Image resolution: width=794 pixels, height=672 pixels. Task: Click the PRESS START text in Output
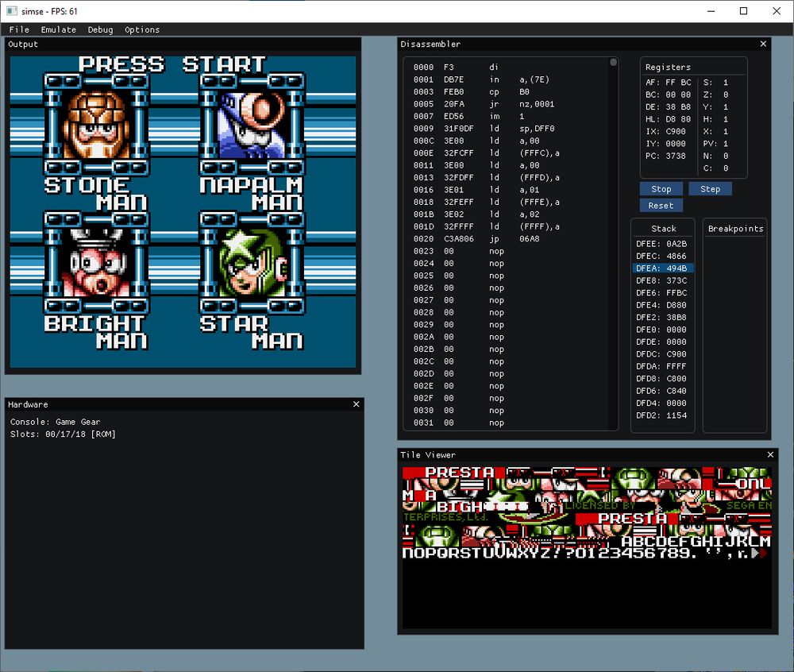coord(172,64)
